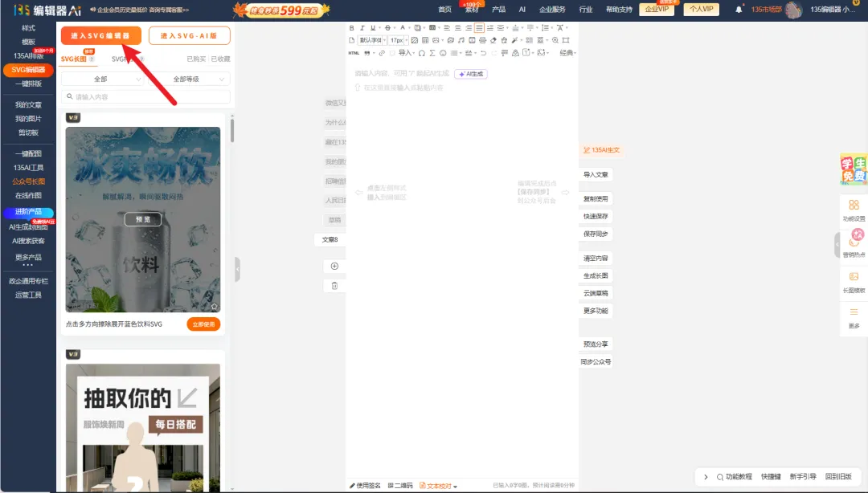Undo the last edit
The width and height of the screenshot is (868, 493).
[x=483, y=53]
